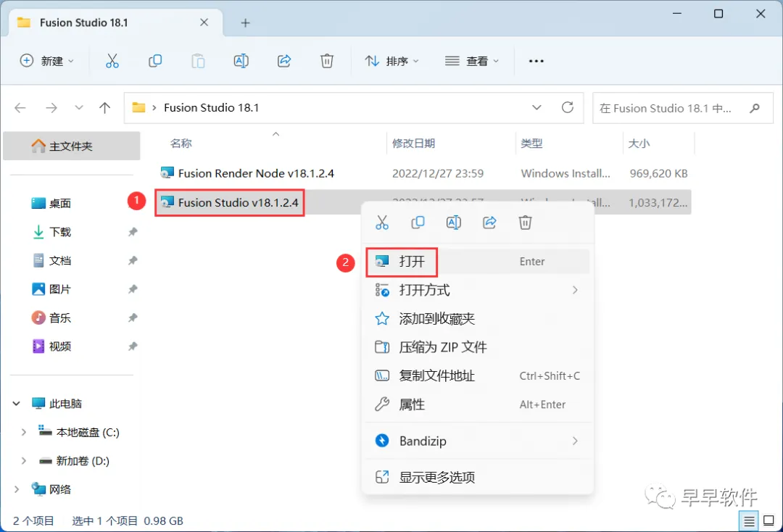The width and height of the screenshot is (783, 532).
Task: Click the search magnifier icon
Action: pos(755,108)
